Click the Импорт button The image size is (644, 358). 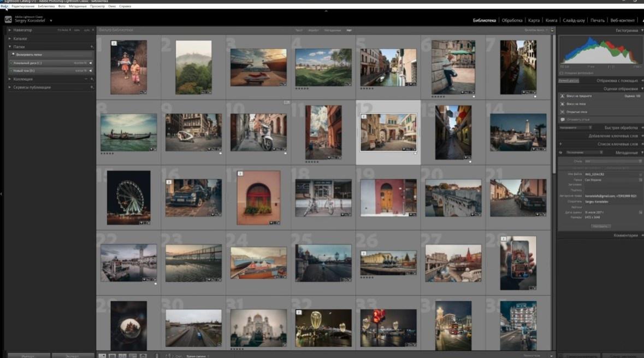tap(28, 355)
